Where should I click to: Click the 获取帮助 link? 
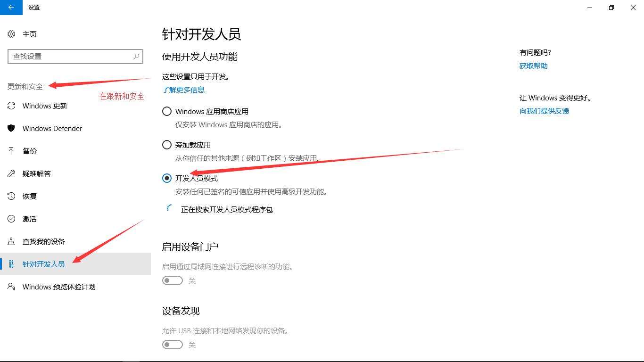coord(534,66)
